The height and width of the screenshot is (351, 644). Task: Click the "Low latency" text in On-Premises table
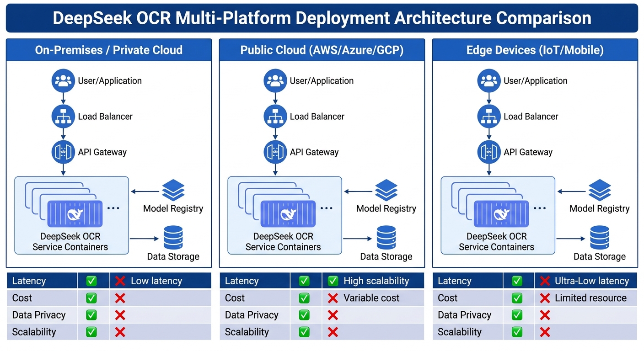pos(156,281)
